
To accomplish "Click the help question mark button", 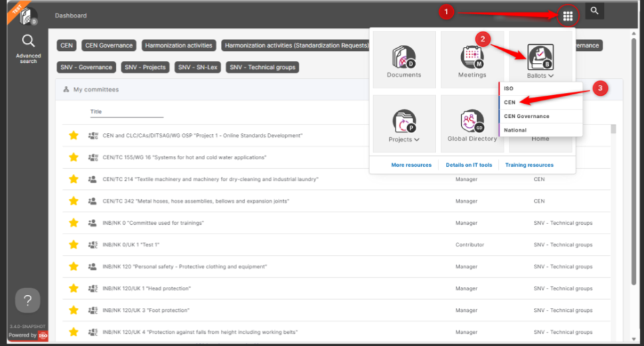I will point(27,300).
